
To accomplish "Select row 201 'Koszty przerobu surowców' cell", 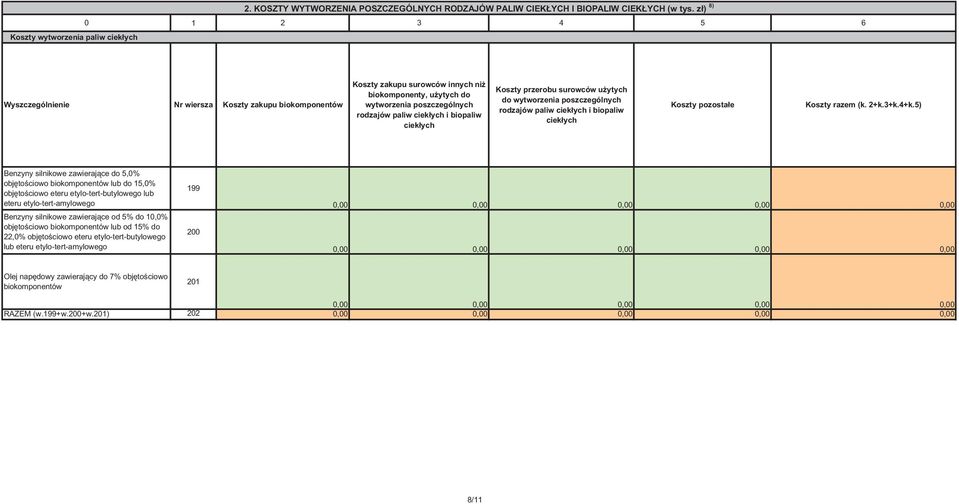I will 561,281.
